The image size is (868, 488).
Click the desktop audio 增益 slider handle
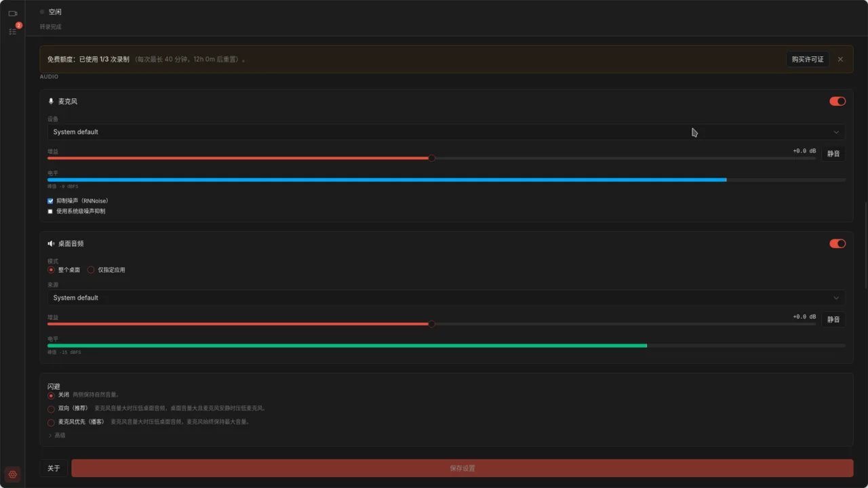click(432, 324)
